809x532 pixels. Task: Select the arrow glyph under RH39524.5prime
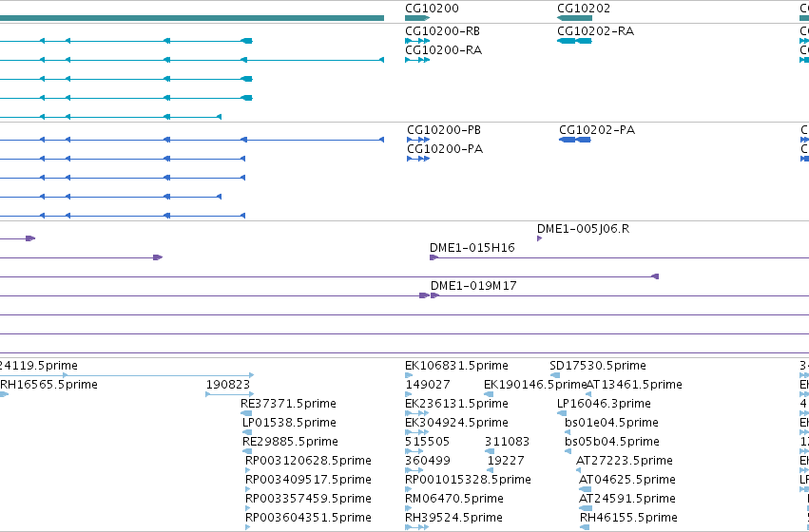pyautogui.click(x=417, y=527)
